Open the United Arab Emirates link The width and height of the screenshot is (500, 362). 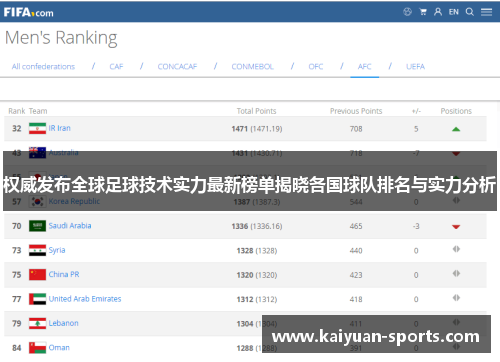point(85,299)
